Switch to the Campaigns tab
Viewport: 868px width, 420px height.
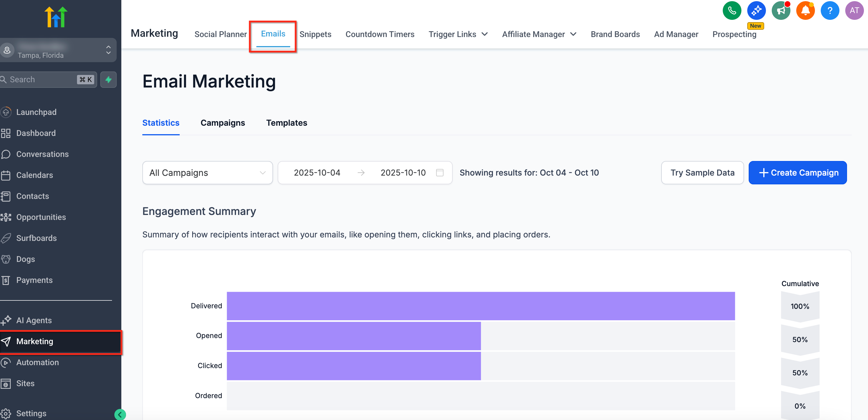click(x=222, y=123)
